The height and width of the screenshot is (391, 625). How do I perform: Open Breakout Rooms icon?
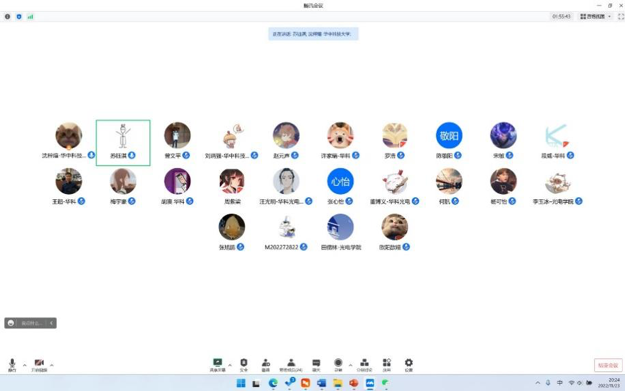[x=364, y=364]
